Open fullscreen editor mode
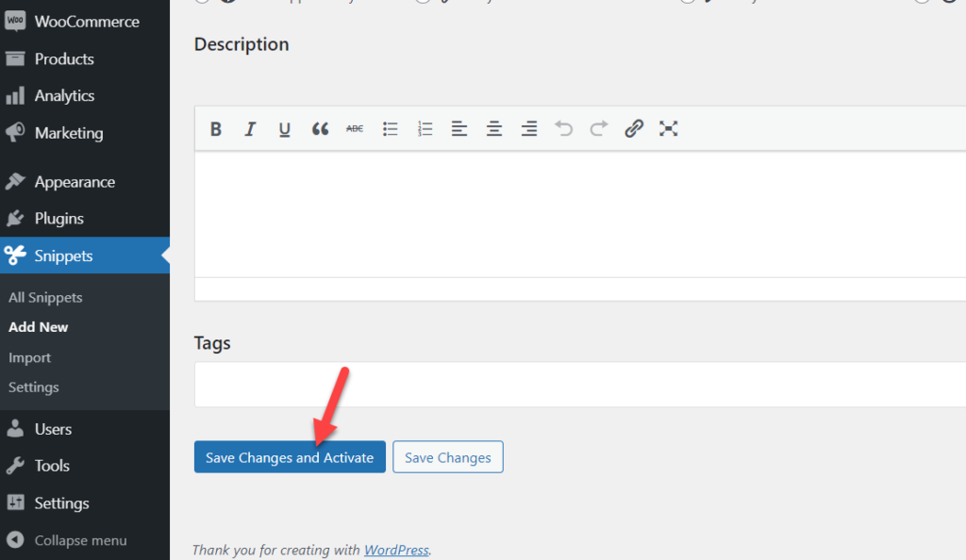This screenshot has height=560, width=966. [669, 128]
